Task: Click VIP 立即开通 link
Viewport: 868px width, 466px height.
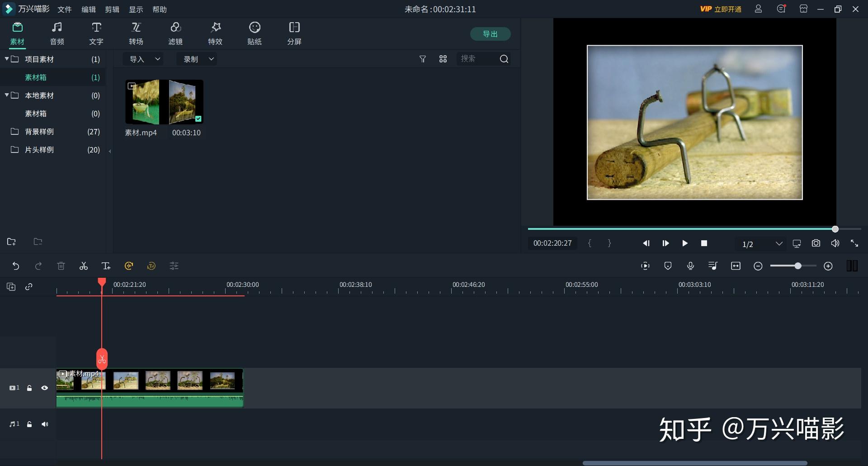Action: (721, 9)
